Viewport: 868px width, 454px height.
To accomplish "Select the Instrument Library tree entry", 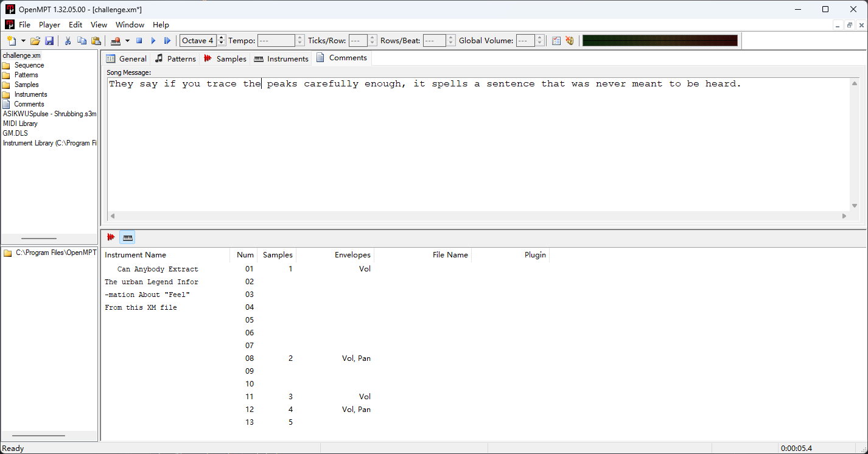I will click(49, 143).
